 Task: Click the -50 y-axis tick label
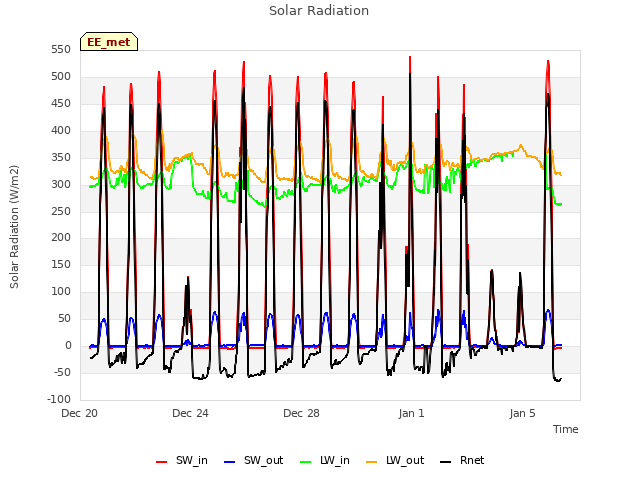pyautogui.click(x=62, y=373)
